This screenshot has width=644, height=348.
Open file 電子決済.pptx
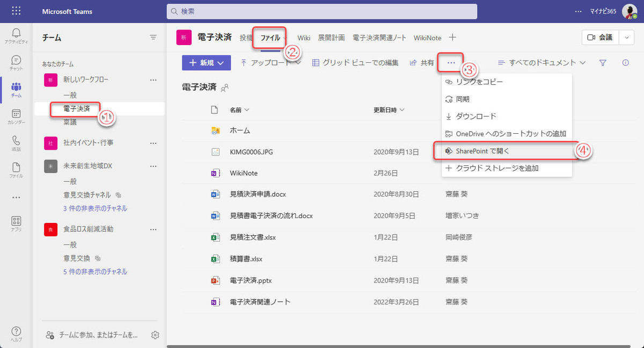pos(251,280)
